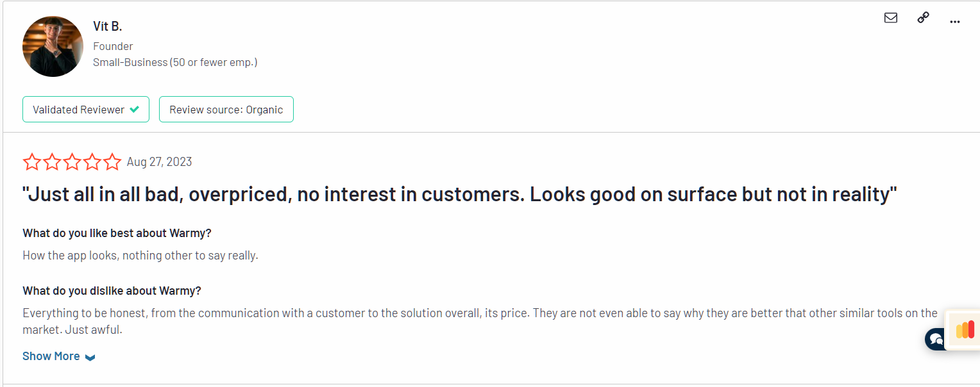Click the envelope icon to email review
The image size is (980, 387).
[x=891, y=18]
